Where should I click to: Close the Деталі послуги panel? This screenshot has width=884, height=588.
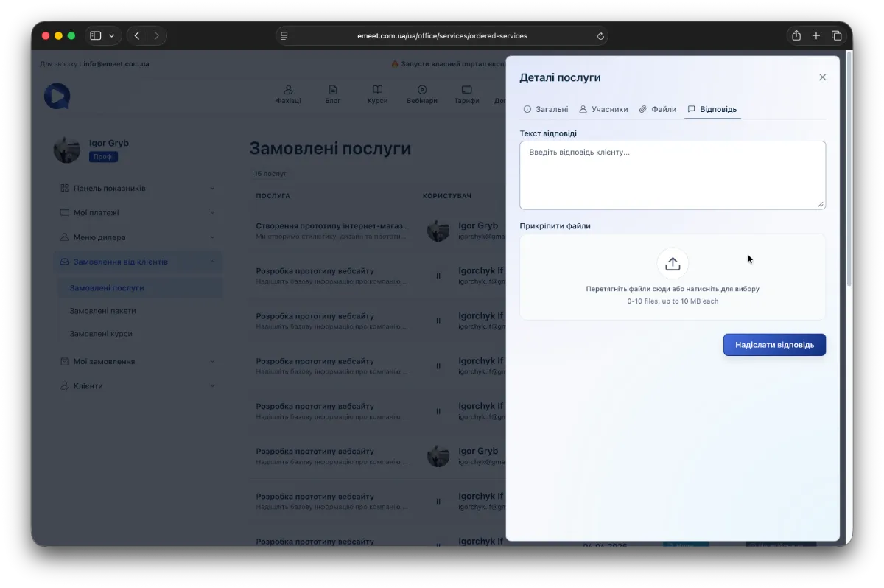point(822,77)
